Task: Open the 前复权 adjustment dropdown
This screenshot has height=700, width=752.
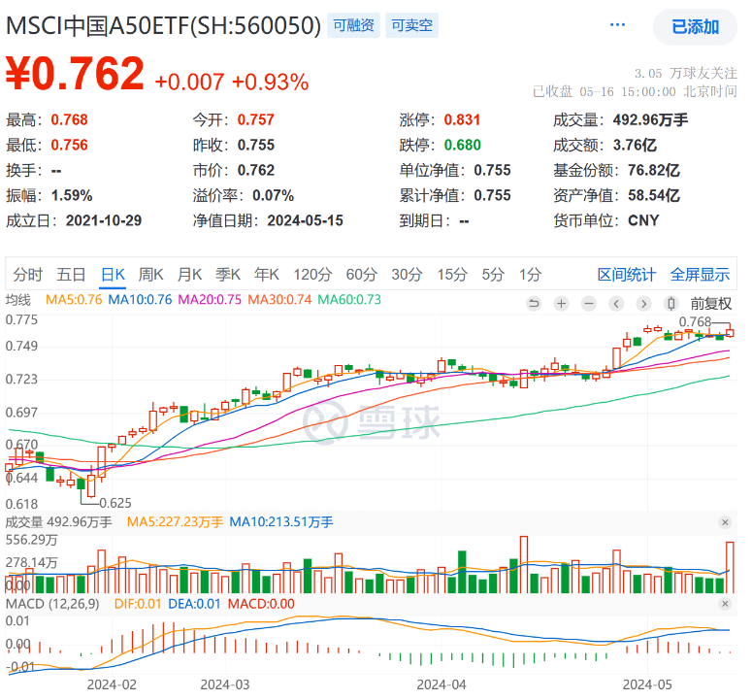Action: [710, 304]
